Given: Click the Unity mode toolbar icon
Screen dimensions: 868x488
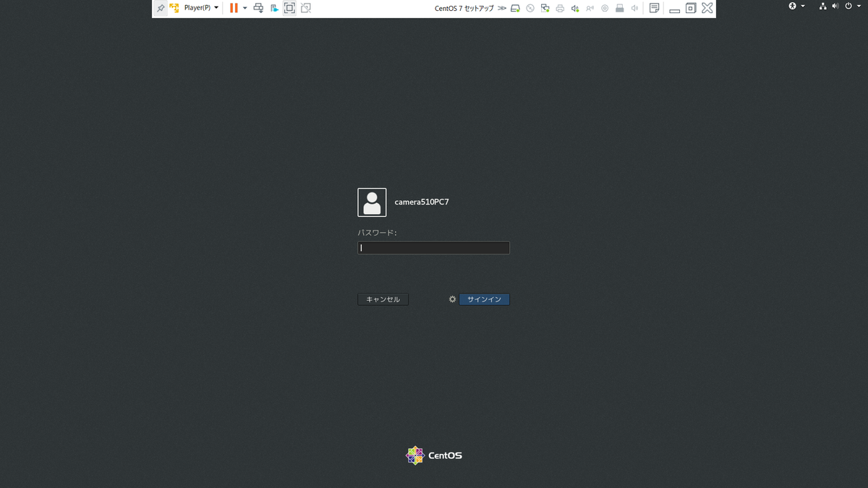Looking at the screenshot, I should (x=274, y=8).
